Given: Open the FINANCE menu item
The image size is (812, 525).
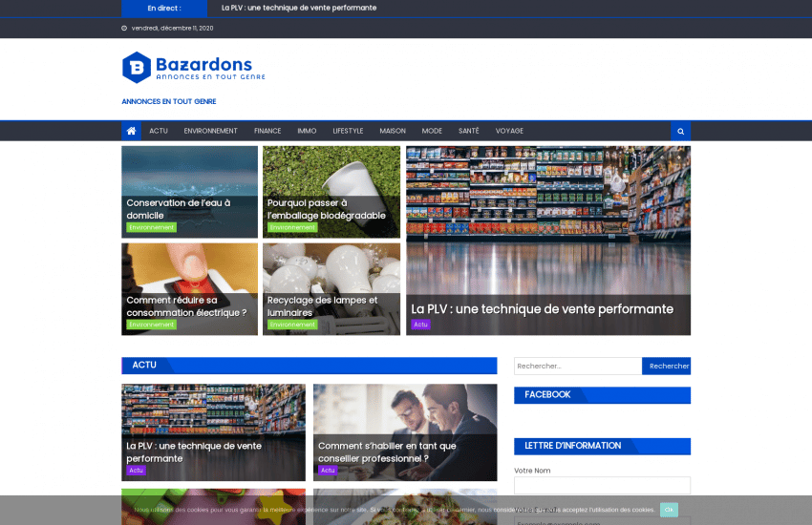Looking at the screenshot, I should click(x=267, y=131).
